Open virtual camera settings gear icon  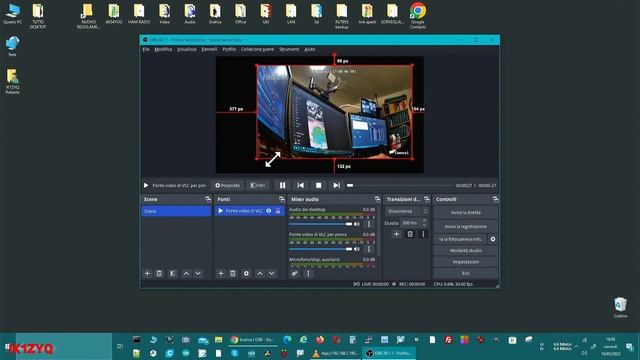click(x=493, y=239)
